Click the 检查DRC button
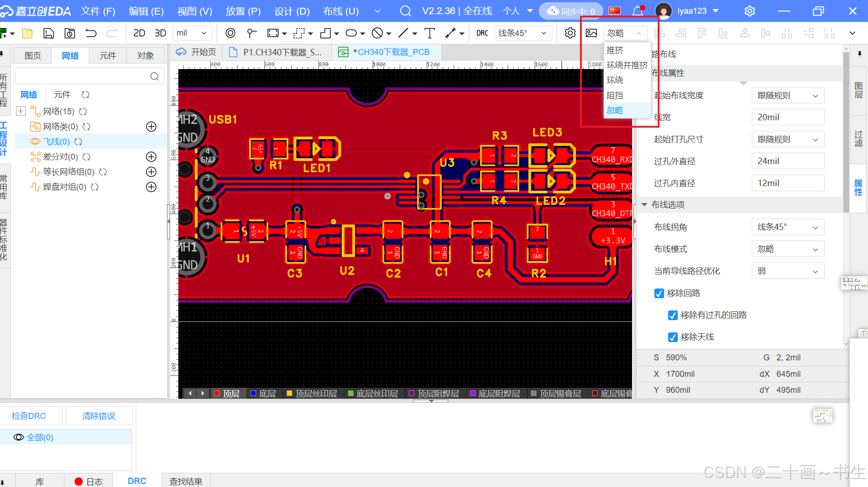Viewport: 868px width, 487px height. [x=29, y=416]
